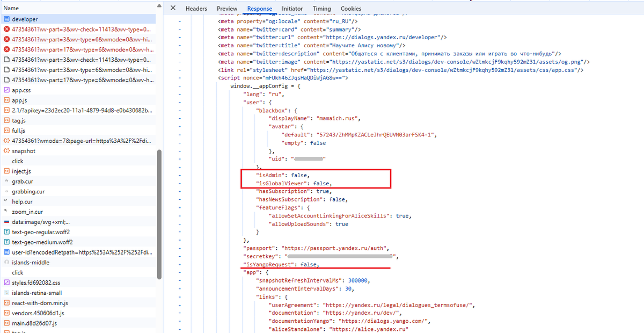Viewport: 644px width, 333px height.
Task: Click the "hasNewsSubscription": false line
Action: coord(302,199)
